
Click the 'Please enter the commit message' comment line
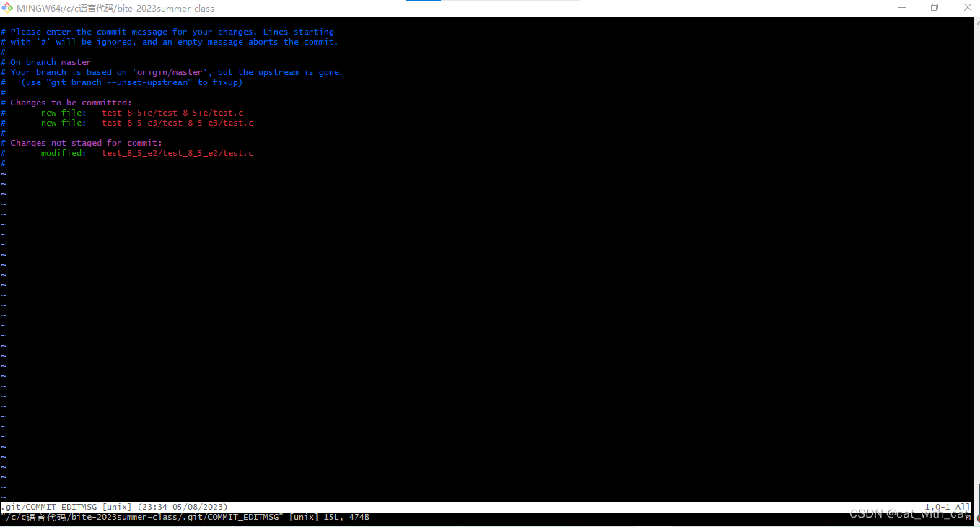[167, 32]
